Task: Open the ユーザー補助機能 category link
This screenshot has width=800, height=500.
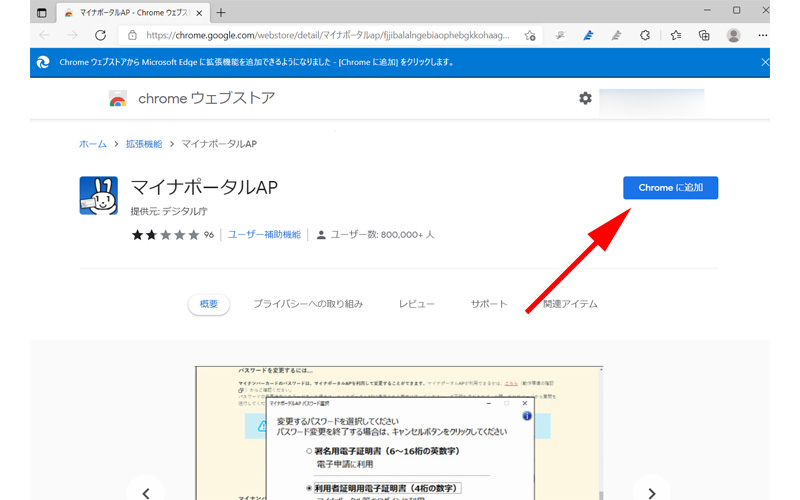Action: point(264,235)
